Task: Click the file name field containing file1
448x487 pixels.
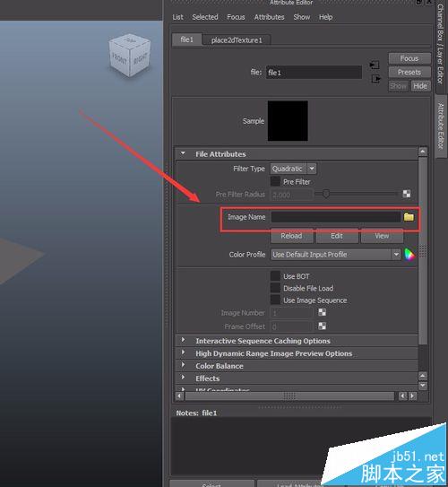Action: pos(314,73)
